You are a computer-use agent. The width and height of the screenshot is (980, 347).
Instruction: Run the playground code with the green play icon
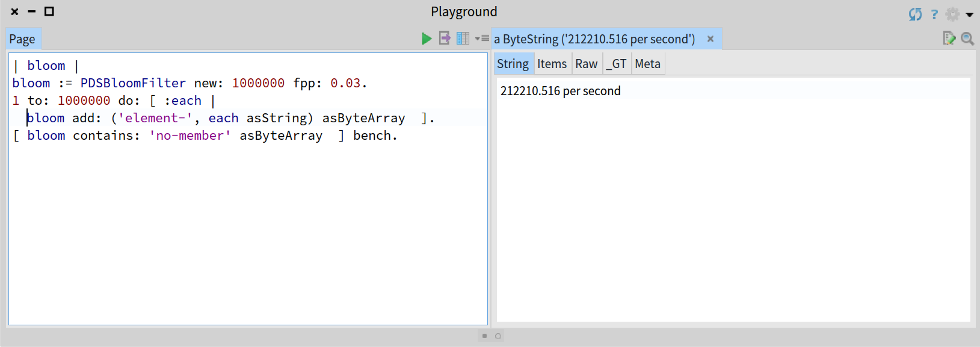coord(427,39)
